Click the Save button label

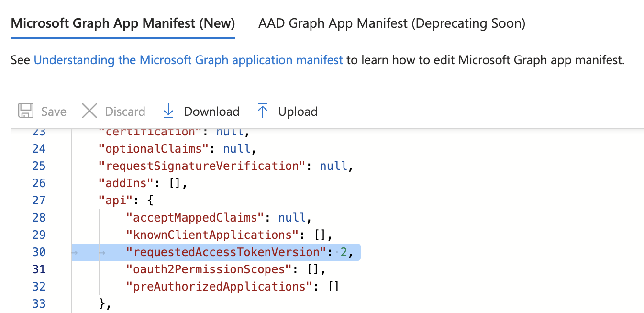[54, 112]
